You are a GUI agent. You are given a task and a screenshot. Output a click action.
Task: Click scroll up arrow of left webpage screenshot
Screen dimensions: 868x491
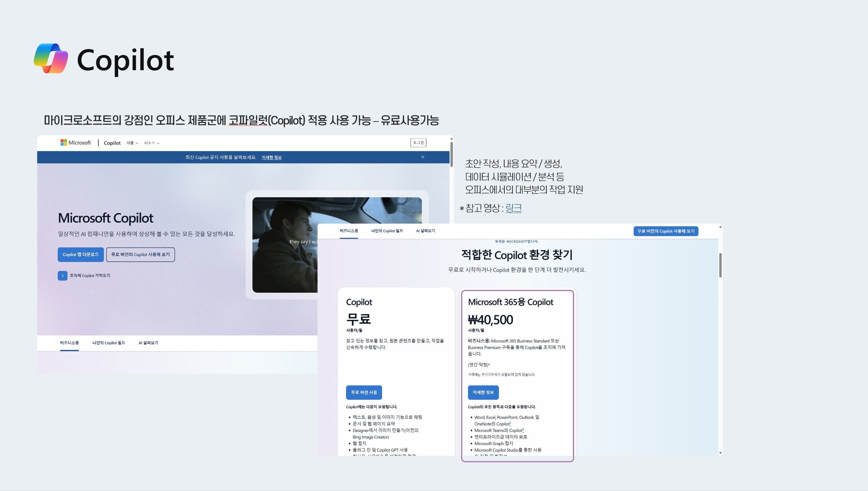pyautogui.click(x=451, y=138)
